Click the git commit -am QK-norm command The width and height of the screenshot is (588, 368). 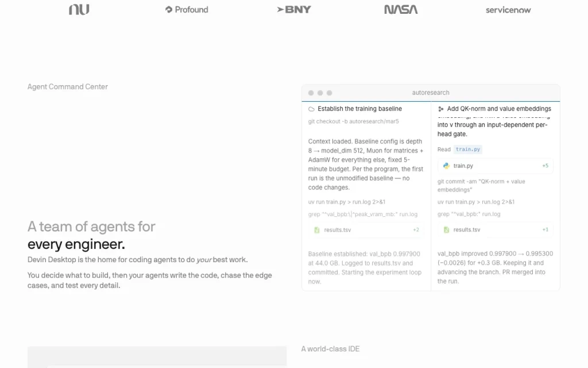(x=481, y=186)
